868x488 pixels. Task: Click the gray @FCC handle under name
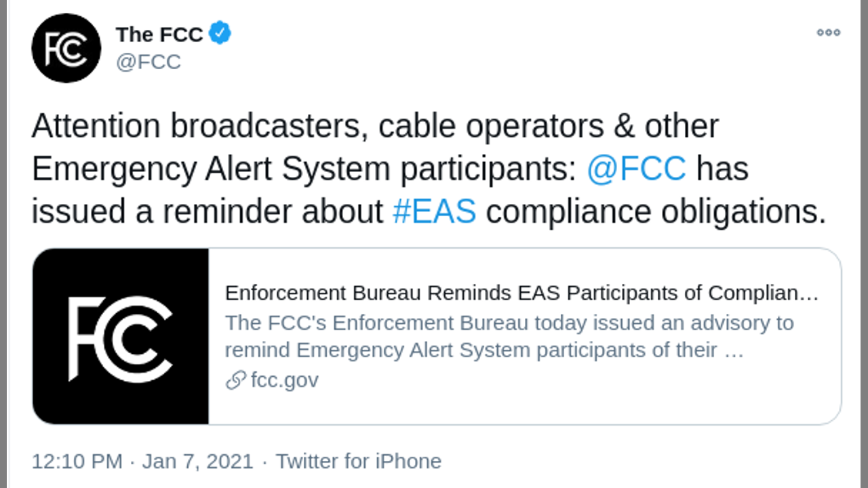tap(149, 62)
